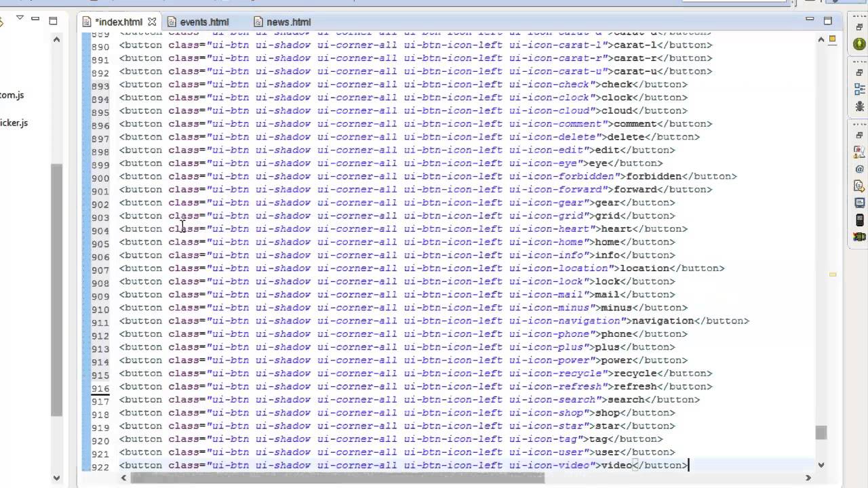The height and width of the screenshot is (488, 868).
Task: Click the 'navigation' text on line 911
Action: point(663,321)
